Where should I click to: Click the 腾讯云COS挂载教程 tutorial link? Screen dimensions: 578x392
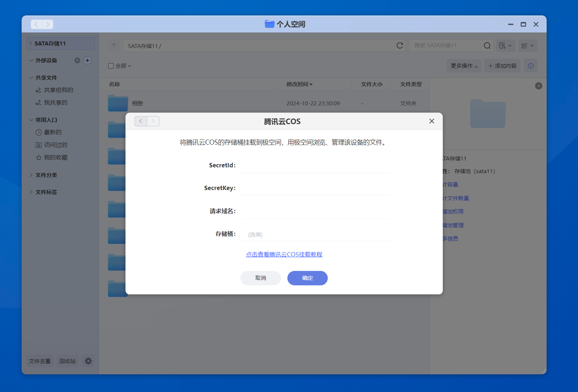[x=284, y=254]
